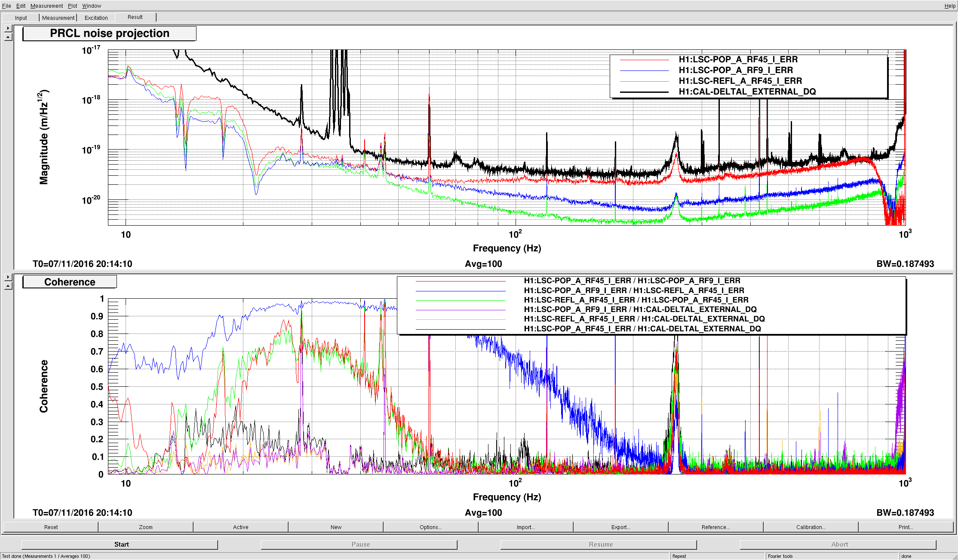Viewport: 958px width, 560px height.
Task: Click the Test done status text
Action: point(46,556)
